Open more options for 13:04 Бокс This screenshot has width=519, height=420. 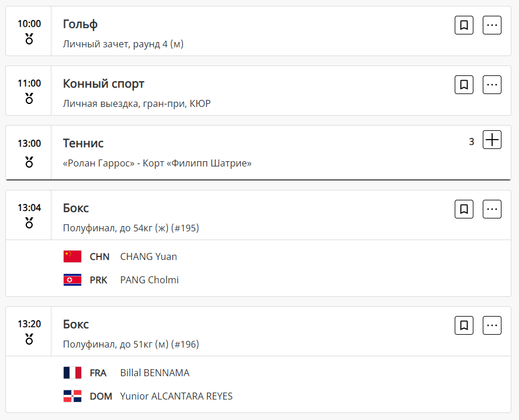[492, 209]
